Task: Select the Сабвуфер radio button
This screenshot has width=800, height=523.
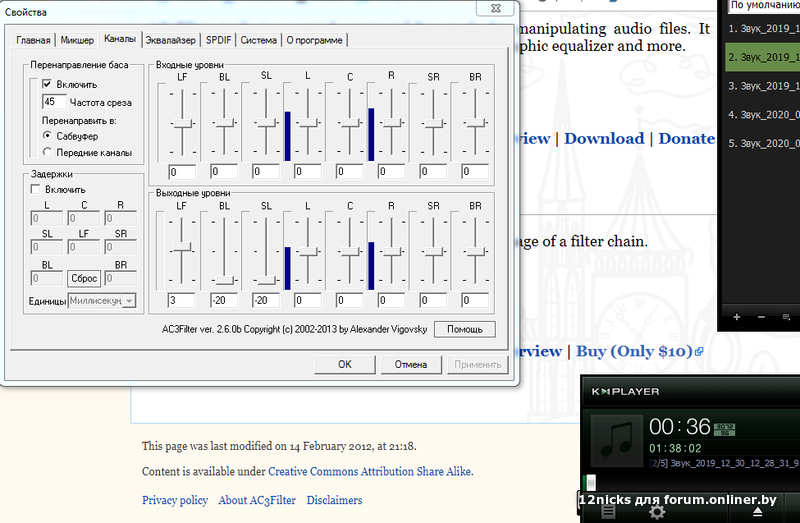Action: coord(47,135)
